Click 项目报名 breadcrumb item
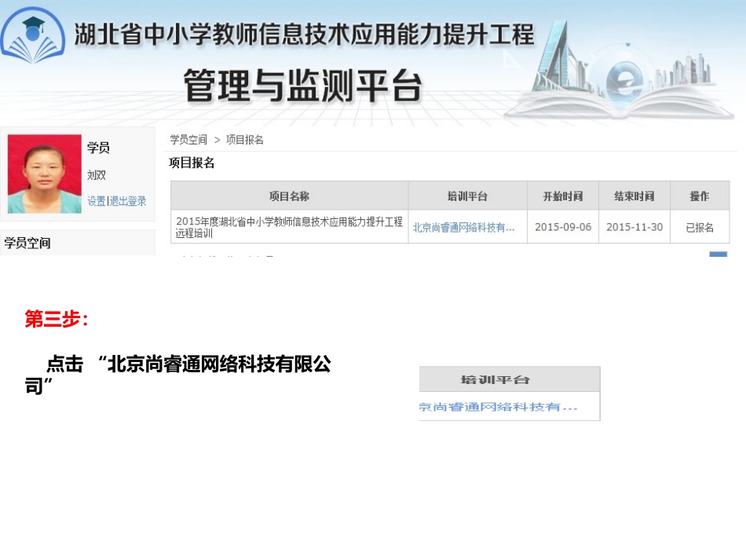Image resolution: width=746 pixels, height=560 pixels. 244,140
